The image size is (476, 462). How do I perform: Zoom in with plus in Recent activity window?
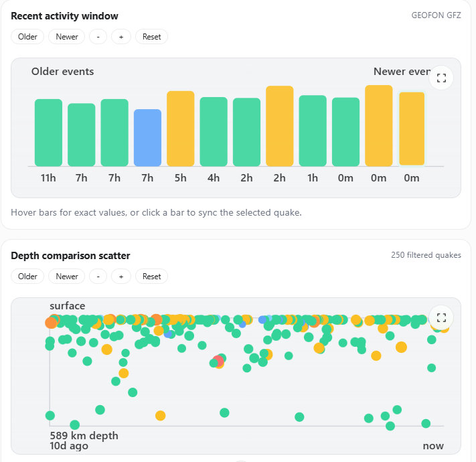tap(121, 37)
